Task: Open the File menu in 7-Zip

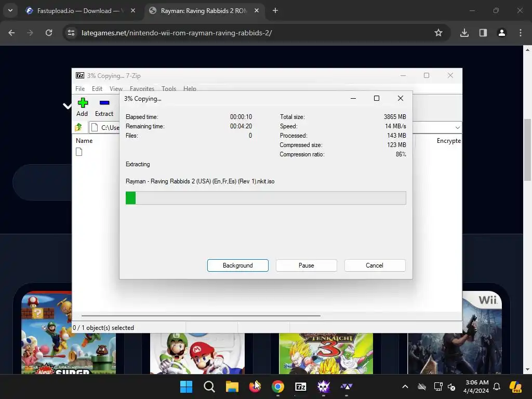Action: [80, 88]
